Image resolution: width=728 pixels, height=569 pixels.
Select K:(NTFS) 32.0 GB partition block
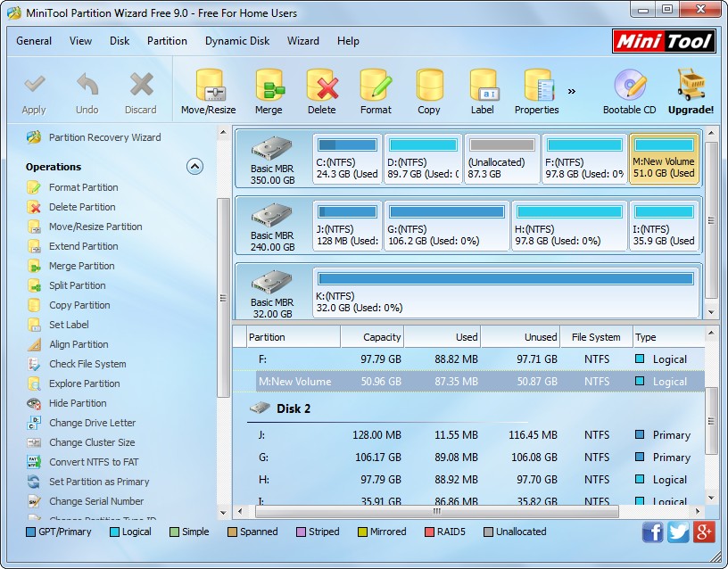coord(506,293)
